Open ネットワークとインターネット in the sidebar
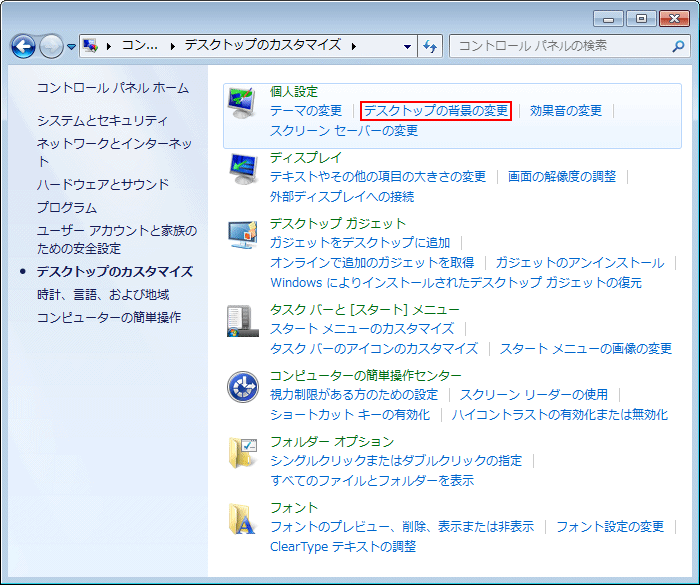 click(x=114, y=152)
